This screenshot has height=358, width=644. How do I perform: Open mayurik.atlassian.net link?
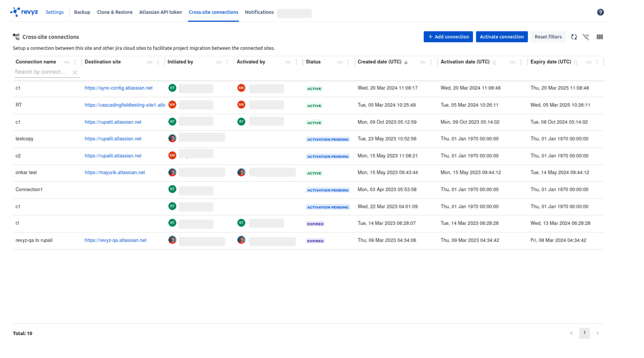tap(115, 173)
